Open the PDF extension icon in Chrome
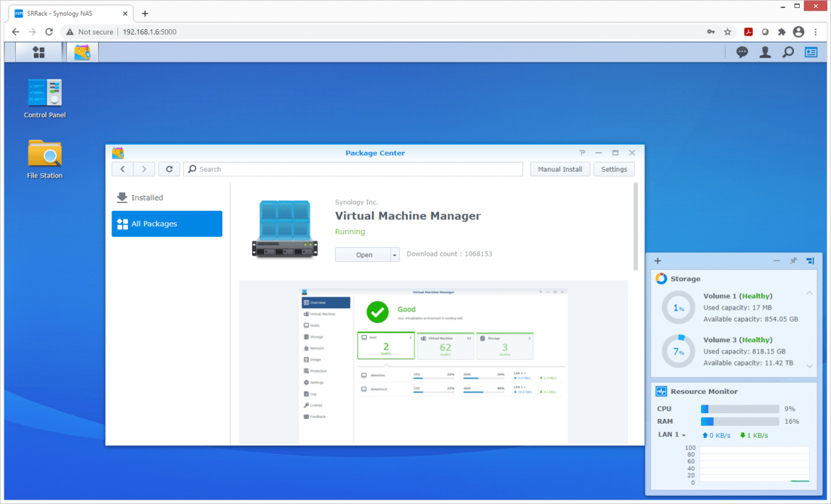The image size is (831, 504). 749,32
